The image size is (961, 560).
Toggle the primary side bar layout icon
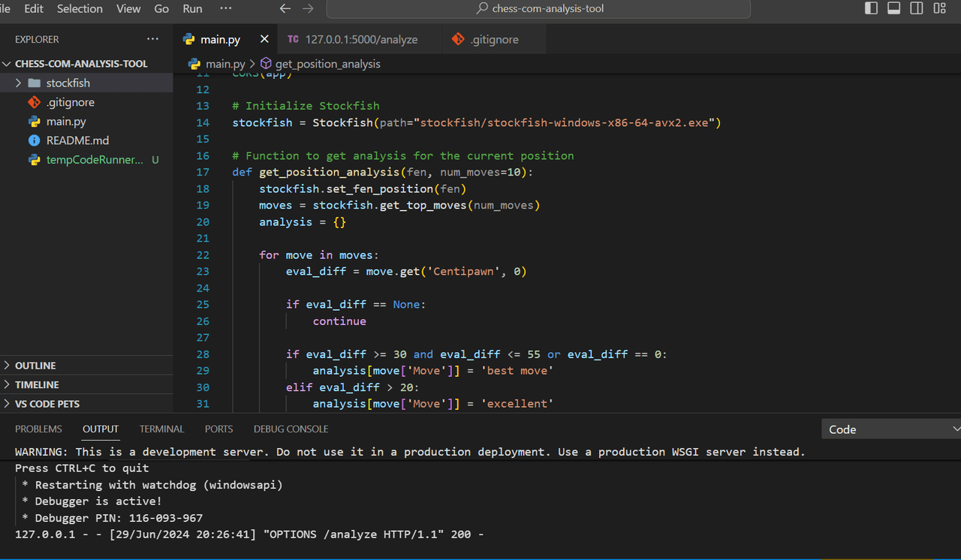click(x=871, y=8)
